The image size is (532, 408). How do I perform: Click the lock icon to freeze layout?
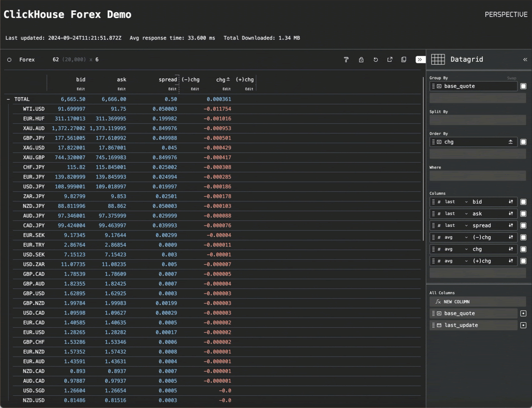coord(361,60)
